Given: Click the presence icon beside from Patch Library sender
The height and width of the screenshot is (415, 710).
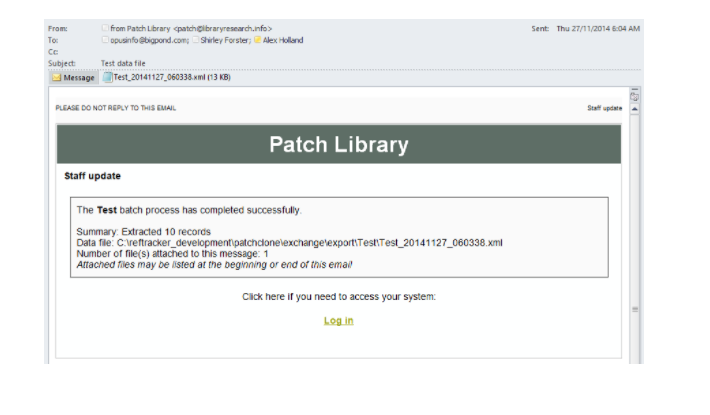Looking at the screenshot, I should tap(106, 28).
